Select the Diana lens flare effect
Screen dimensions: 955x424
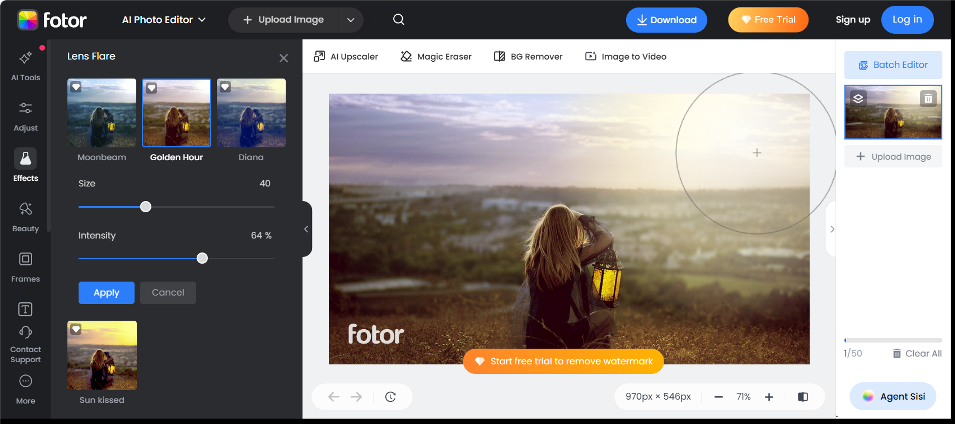(x=251, y=114)
